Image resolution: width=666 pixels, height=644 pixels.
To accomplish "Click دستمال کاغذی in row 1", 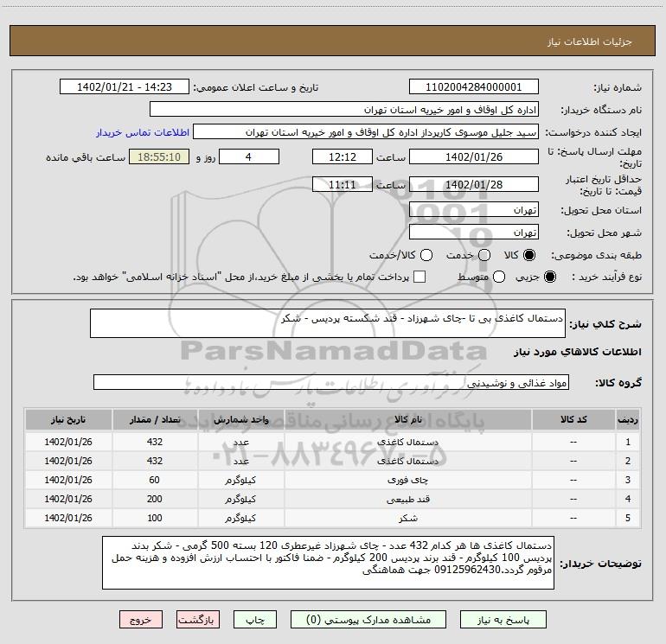I will [x=407, y=442].
